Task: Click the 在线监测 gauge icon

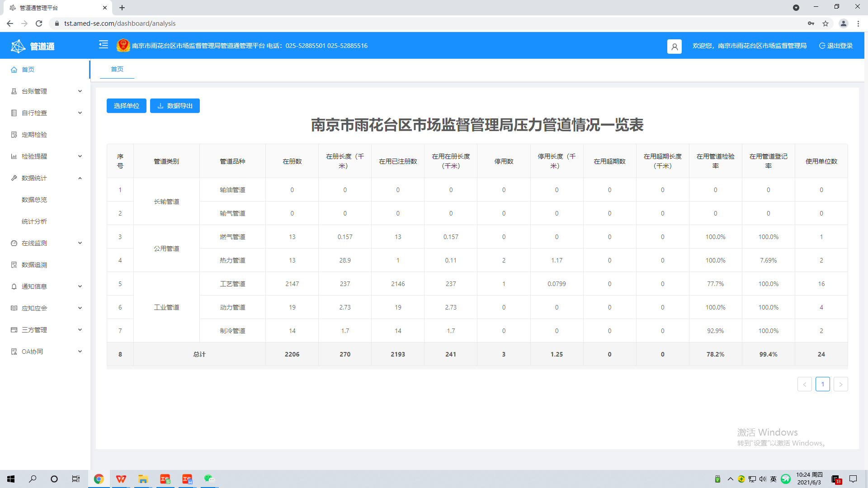Action: tap(14, 243)
